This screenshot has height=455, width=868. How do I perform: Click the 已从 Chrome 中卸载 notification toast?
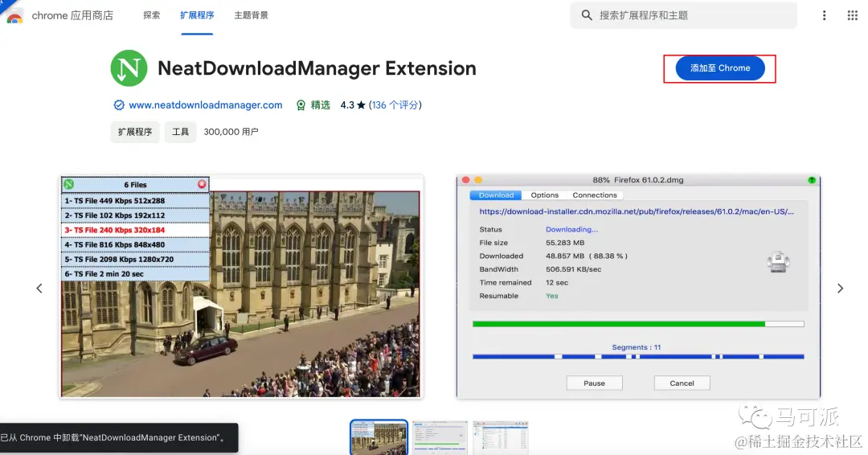point(118,438)
